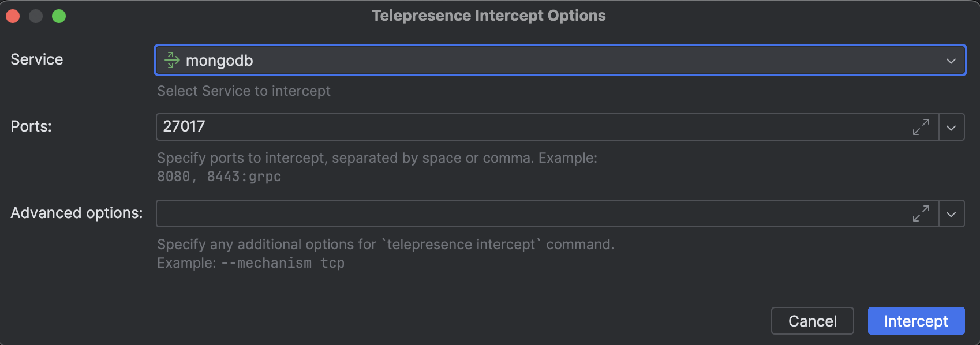Click the --mechanism tcp example text
Image resolution: width=980 pixels, height=345 pixels.
point(283,262)
